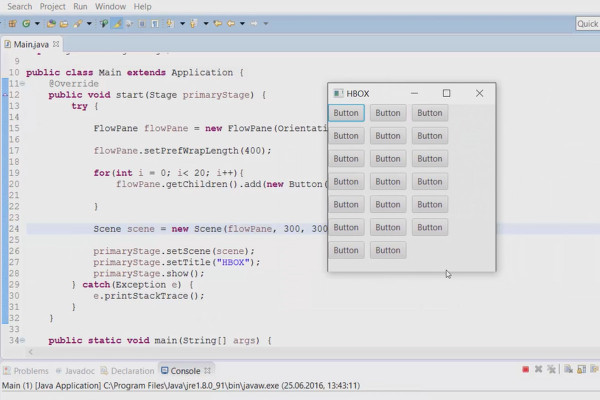
Task: Click the 'try {' code line
Action: (85, 106)
